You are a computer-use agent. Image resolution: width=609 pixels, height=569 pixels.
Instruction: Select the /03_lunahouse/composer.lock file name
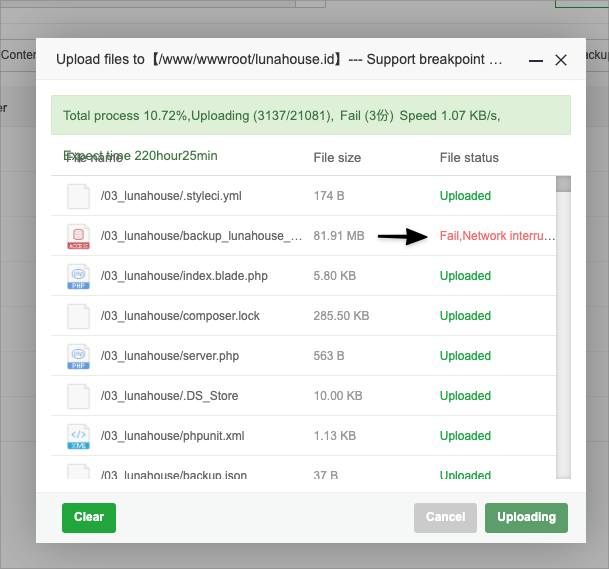click(180, 316)
